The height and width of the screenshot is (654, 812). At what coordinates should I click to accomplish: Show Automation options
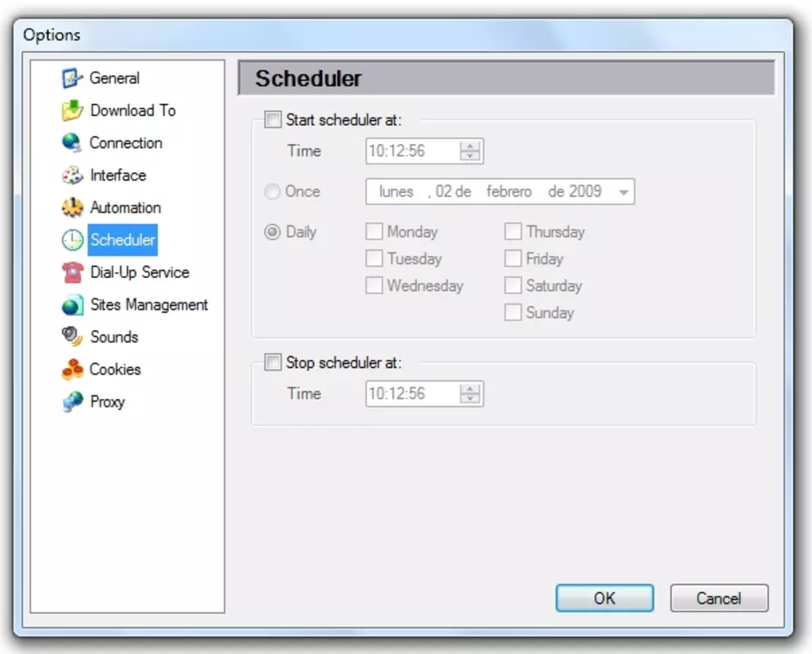click(x=125, y=208)
